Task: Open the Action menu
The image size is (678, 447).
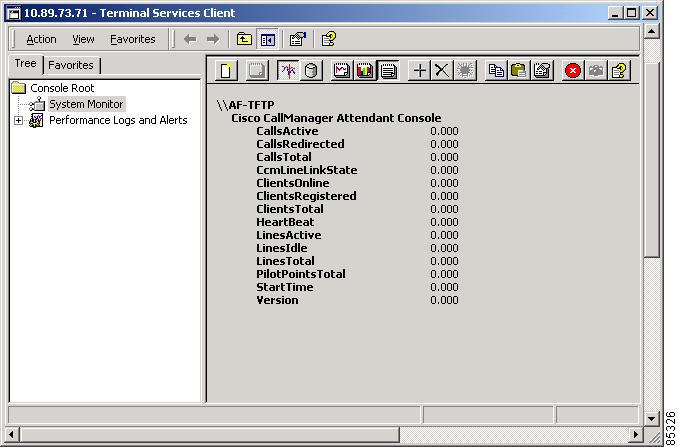Action: (42, 39)
